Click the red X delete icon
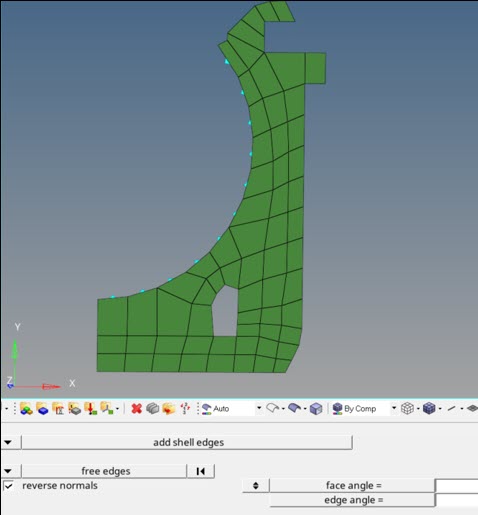The image size is (478, 515). click(136, 408)
